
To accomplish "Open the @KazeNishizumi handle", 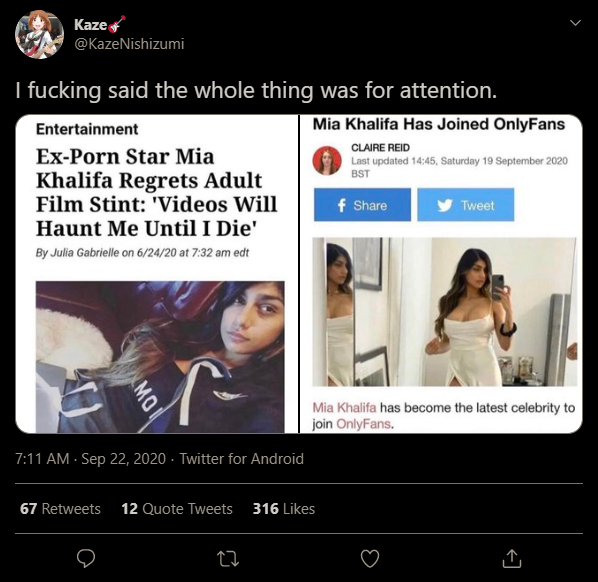I will 129,43.
